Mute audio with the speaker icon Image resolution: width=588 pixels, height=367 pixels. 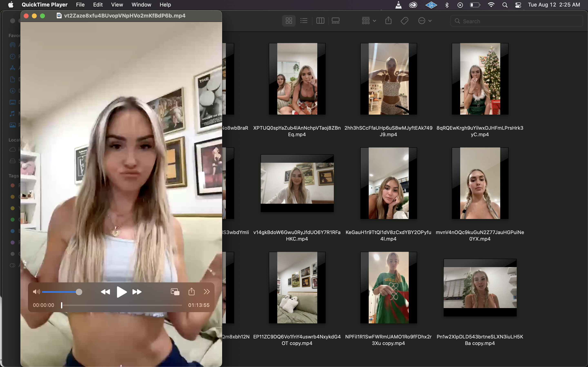36,292
